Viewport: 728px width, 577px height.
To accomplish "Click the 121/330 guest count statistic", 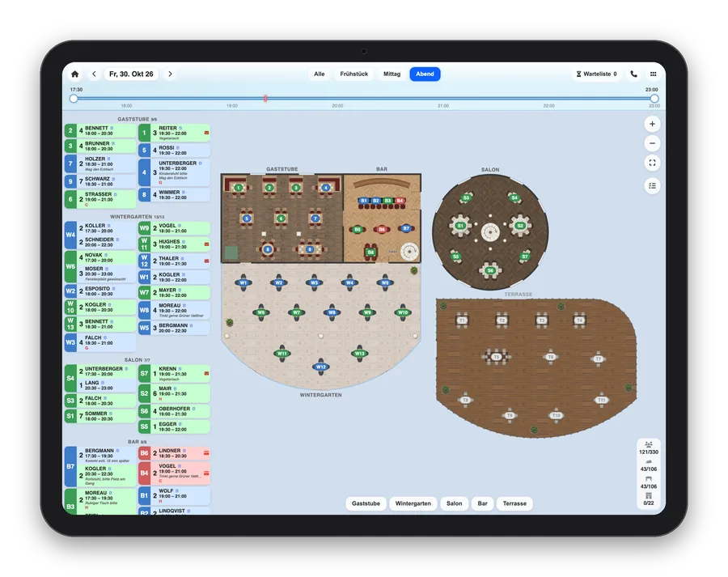I will [649, 448].
